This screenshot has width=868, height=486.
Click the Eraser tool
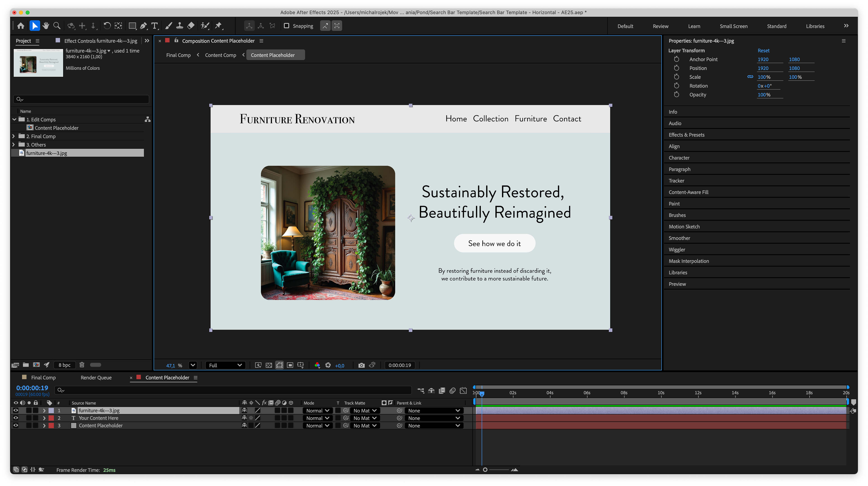(x=191, y=26)
